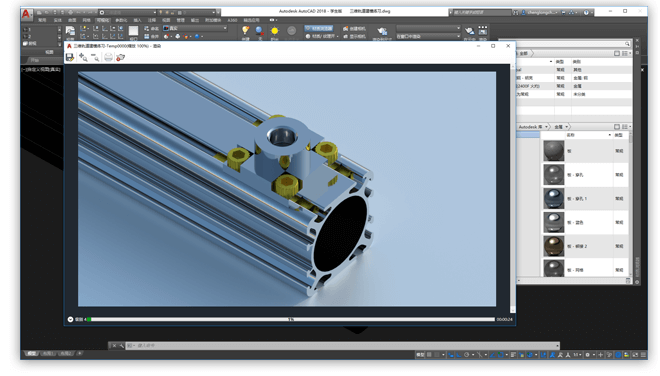
Task: Print the rendered image
Action: coord(108,57)
